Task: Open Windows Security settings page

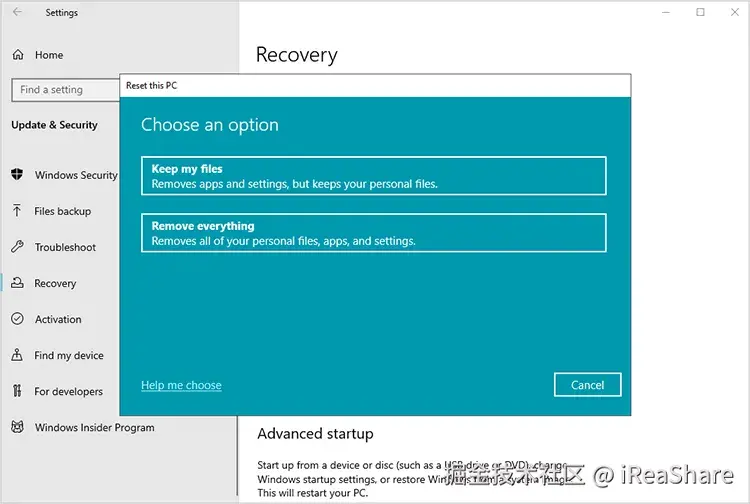Action: pyautogui.click(x=76, y=175)
